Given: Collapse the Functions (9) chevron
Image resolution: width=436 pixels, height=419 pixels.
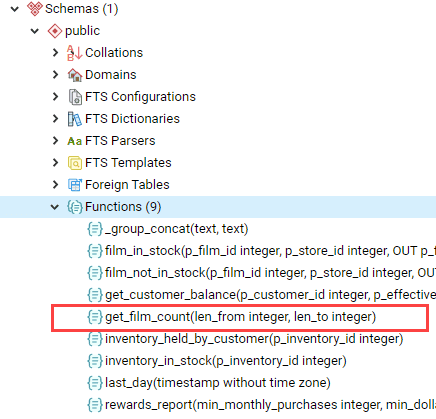Looking at the screenshot, I should click(55, 207).
